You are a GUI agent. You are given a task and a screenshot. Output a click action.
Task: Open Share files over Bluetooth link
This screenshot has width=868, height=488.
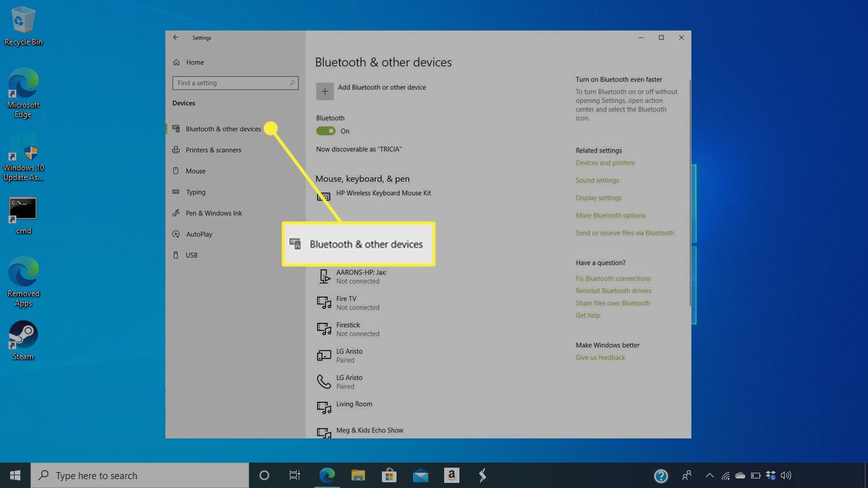tap(613, 303)
